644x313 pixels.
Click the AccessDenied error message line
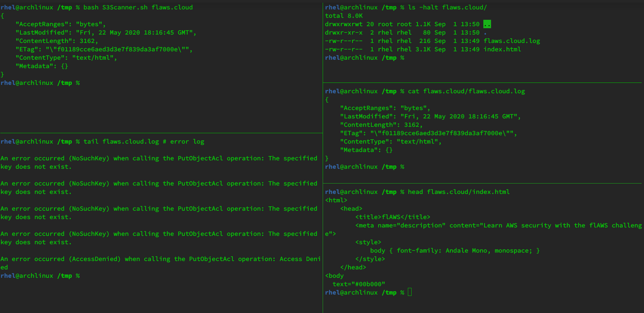(160, 263)
